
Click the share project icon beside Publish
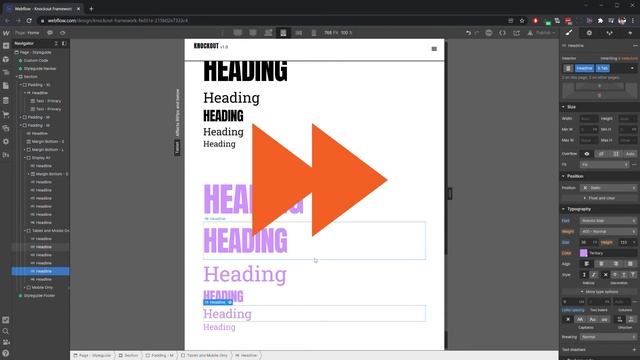pos(516,33)
